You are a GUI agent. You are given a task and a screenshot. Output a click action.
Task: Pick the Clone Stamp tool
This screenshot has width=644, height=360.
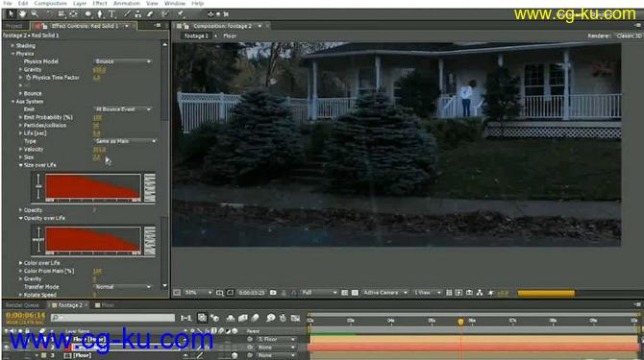pos(138,14)
